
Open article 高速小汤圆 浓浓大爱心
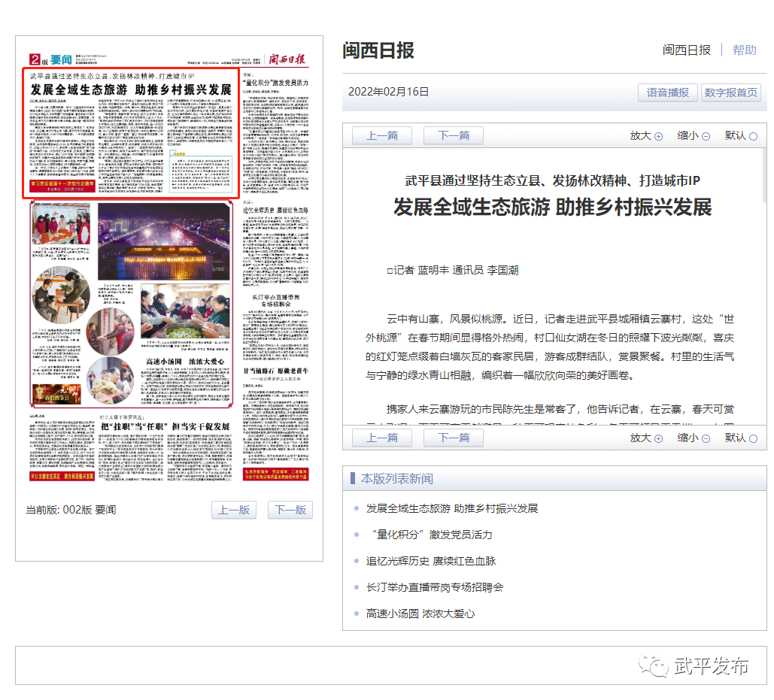click(x=420, y=614)
